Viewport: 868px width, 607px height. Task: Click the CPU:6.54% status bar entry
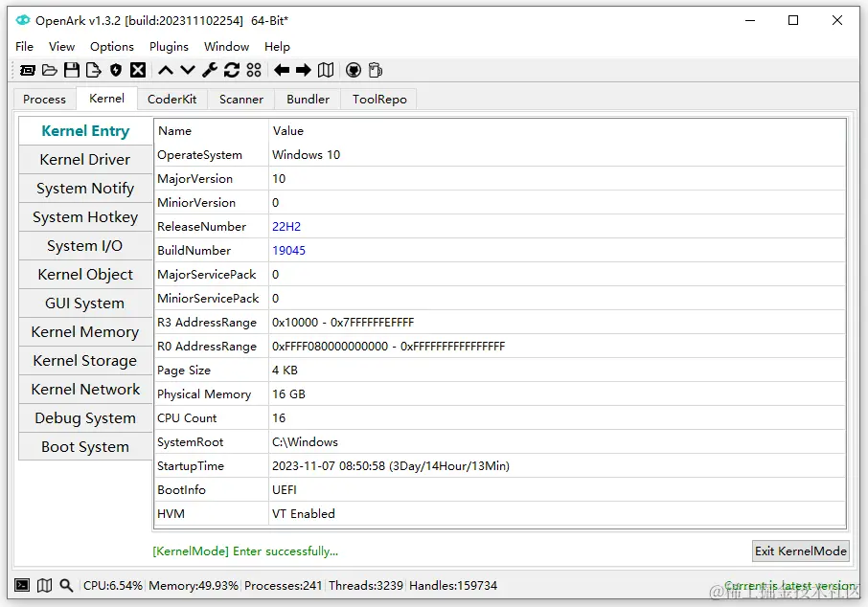coord(112,585)
